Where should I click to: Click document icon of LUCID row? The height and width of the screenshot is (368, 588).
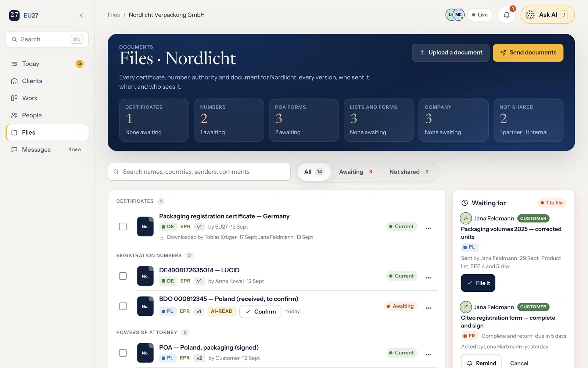(145, 276)
